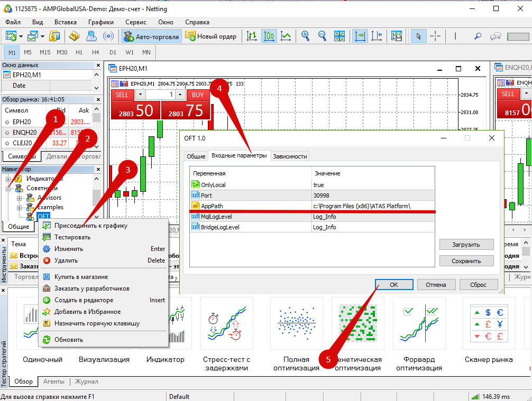
Task: Click OK in OFT dialog
Action: [x=394, y=285]
